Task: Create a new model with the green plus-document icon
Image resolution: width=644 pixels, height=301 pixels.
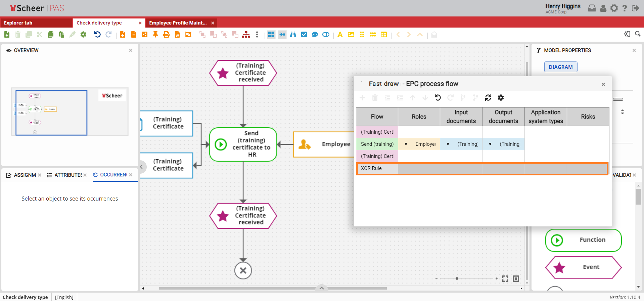Action: pos(7,35)
